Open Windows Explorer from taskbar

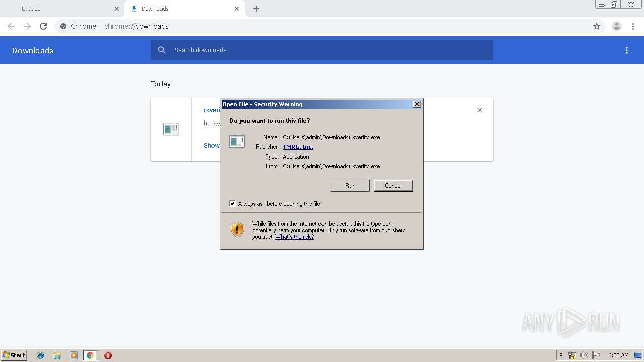pos(57,355)
